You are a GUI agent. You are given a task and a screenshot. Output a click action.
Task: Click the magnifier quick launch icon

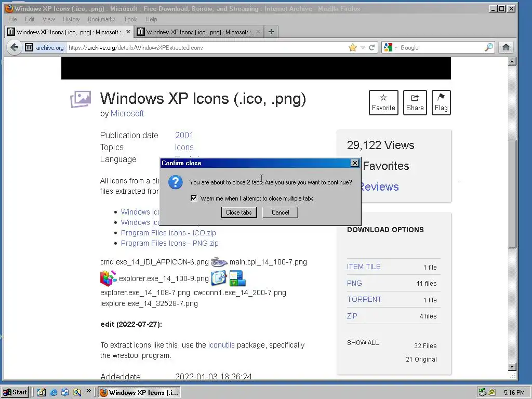point(77,393)
